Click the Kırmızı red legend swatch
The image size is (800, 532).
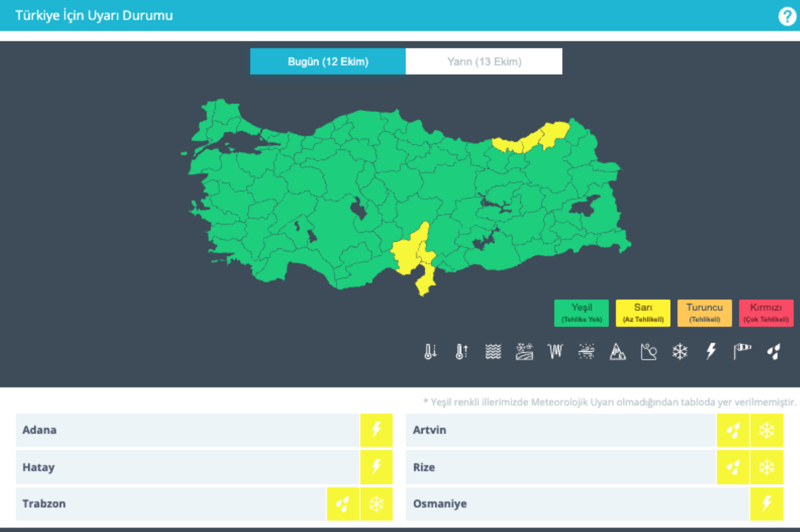point(766,313)
